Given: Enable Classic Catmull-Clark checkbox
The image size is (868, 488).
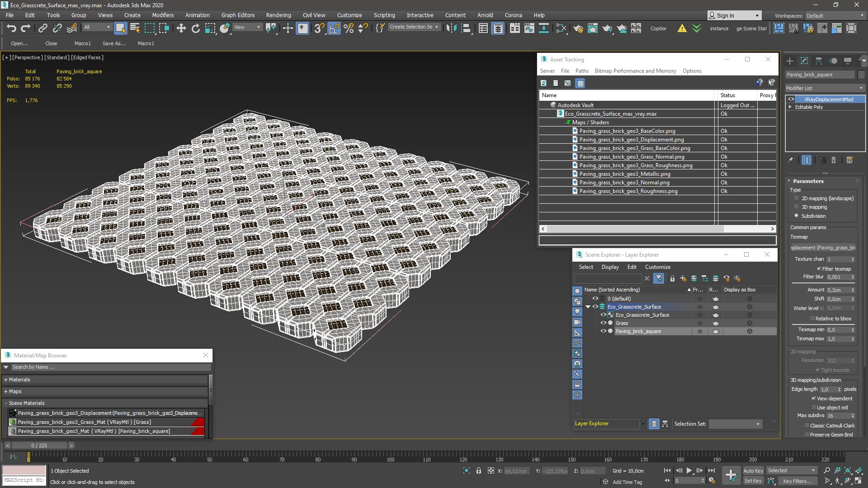Looking at the screenshot, I should [807, 426].
